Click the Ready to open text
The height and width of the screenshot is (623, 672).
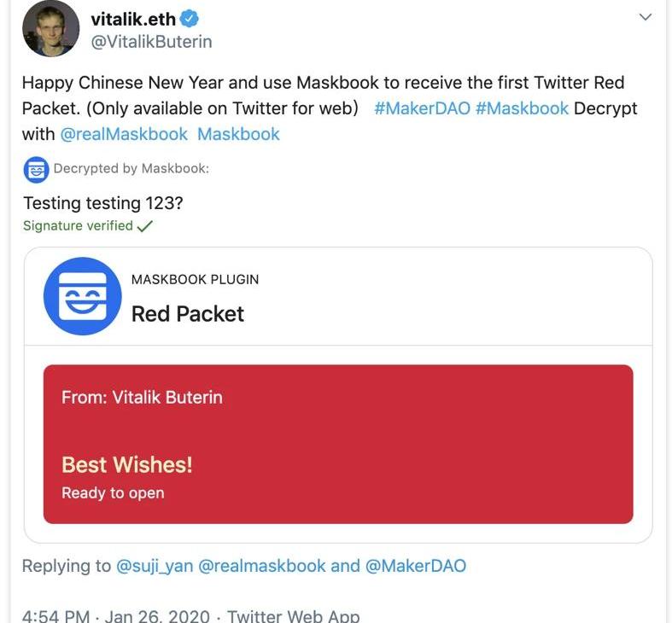113,493
